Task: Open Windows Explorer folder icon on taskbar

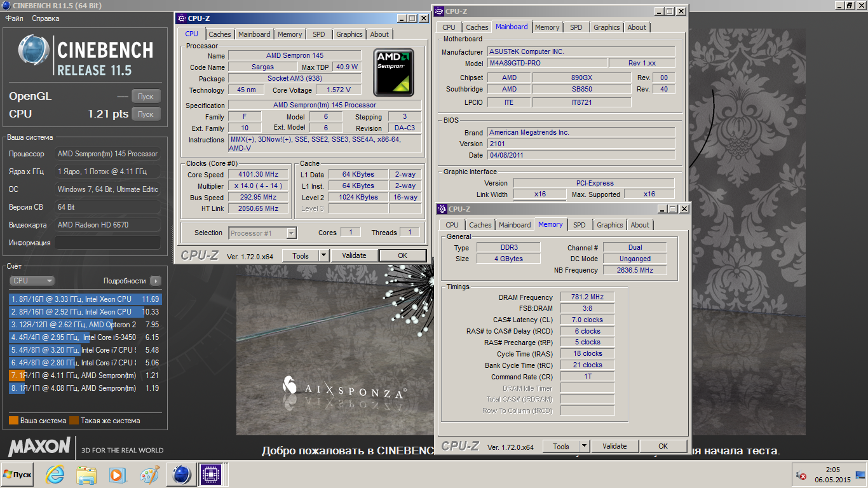Action: (86, 475)
